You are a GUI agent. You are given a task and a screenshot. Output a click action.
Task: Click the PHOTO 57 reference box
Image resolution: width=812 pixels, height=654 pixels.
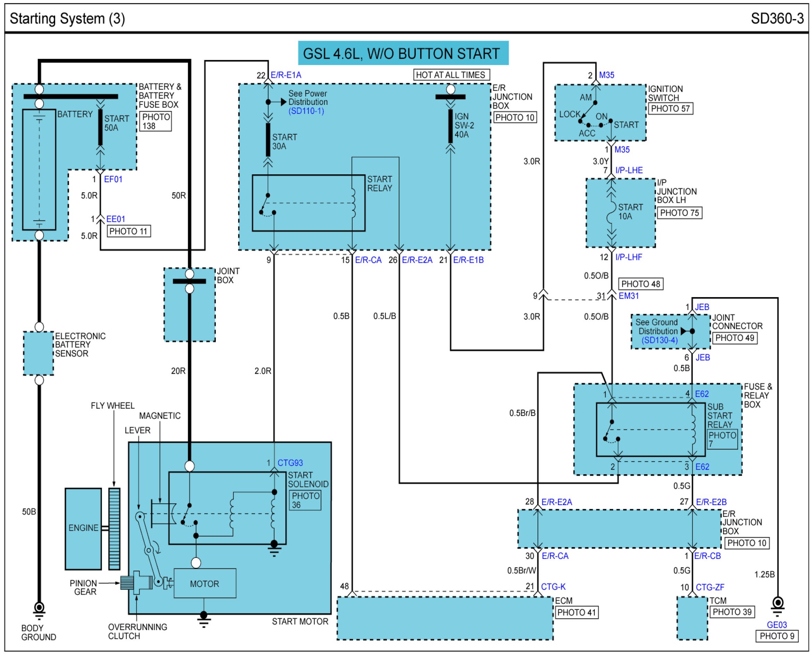pyautogui.click(x=670, y=109)
